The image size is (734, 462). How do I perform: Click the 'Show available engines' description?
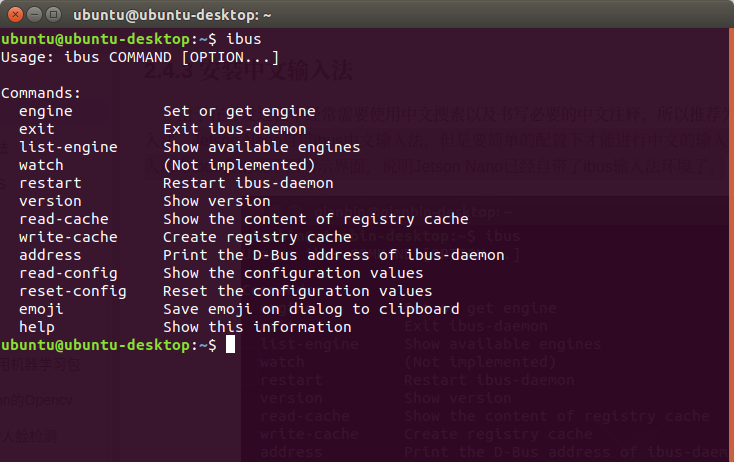(262, 147)
